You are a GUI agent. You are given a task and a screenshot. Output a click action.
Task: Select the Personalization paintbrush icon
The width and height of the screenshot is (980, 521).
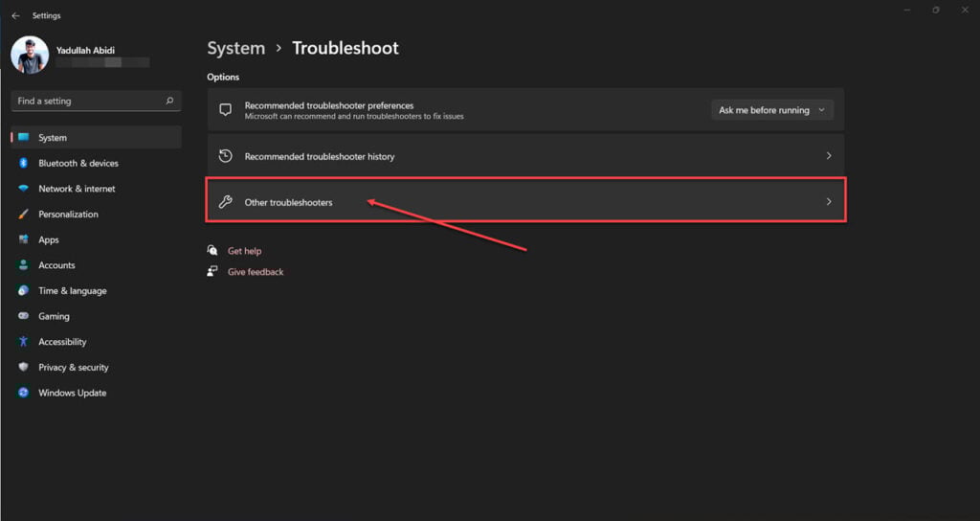click(x=23, y=215)
